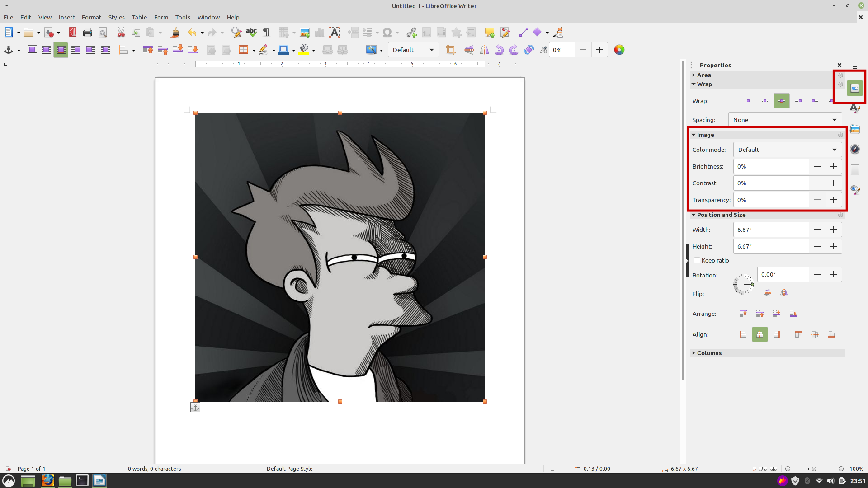Click the Rotate 90° left icon
This screenshot has height=488, width=868.
point(499,50)
